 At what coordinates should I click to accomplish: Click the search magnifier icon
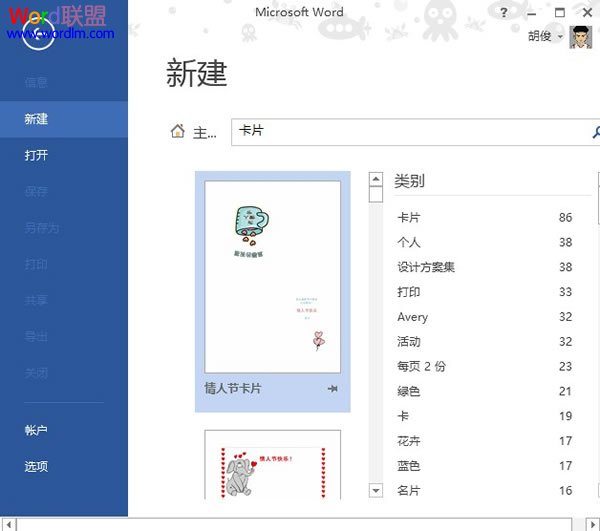point(595,132)
